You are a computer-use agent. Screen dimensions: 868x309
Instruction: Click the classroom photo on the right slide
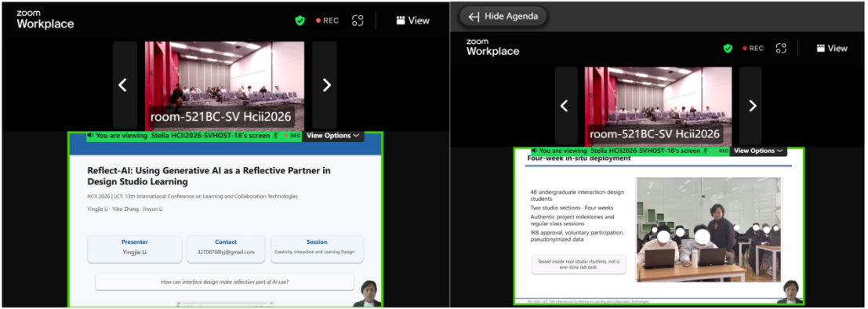pos(708,230)
